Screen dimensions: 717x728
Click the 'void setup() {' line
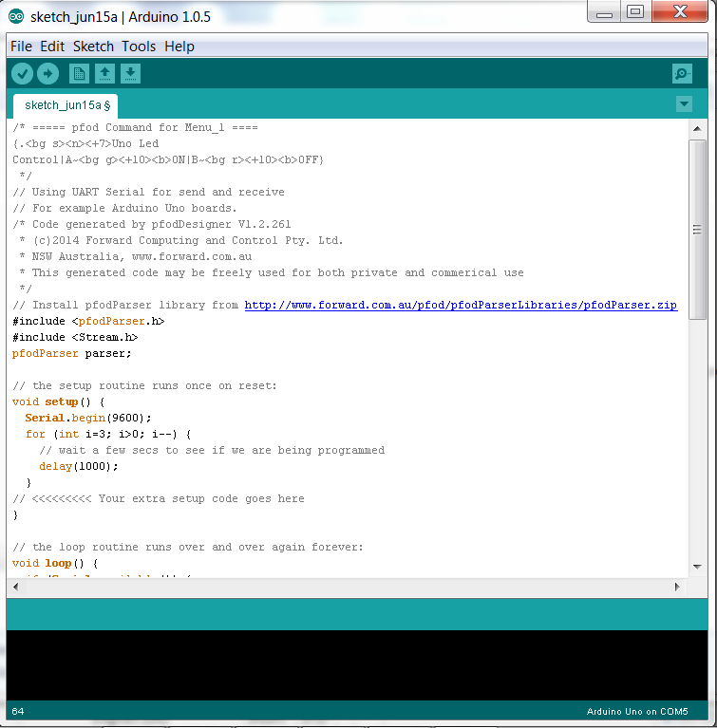pos(59,402)
